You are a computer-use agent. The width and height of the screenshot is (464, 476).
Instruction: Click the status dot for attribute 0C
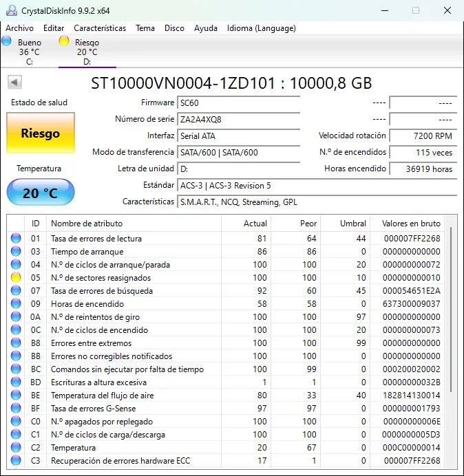[16, 329]
